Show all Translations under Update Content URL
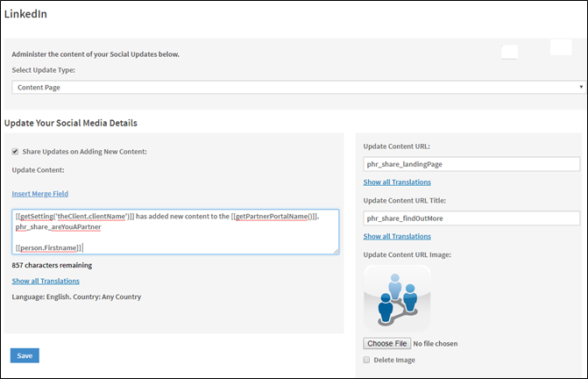This screenshot has width=588, height=379. pos(397,182)
